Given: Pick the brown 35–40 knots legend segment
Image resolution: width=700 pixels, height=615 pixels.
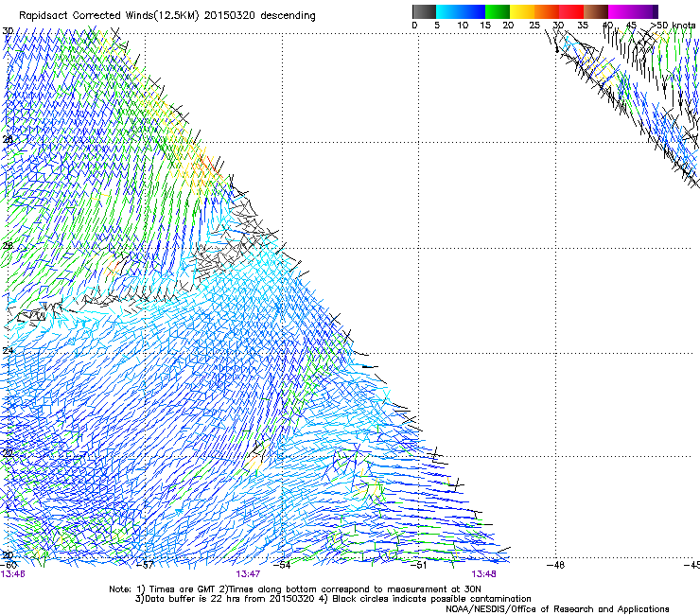Looking at the screenshot, I should [596, 11].
